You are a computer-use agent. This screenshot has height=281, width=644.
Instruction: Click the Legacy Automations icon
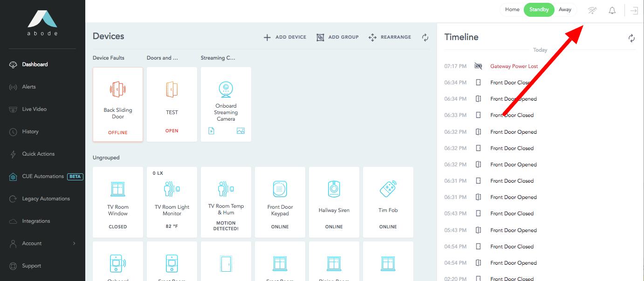point(13,199)
